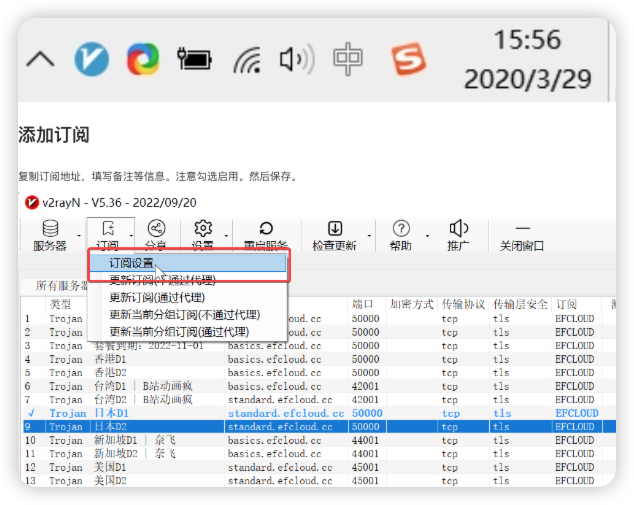Show hidden tray icons chevron
The height and width of the screenshot is (505, 634).
(x=40, y=59)
